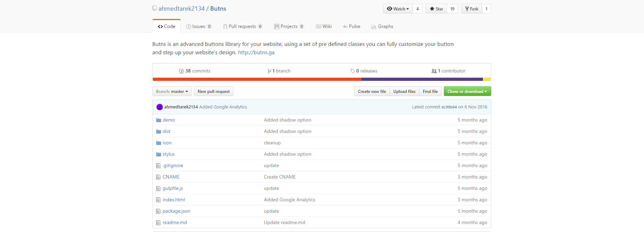Click the index.html file icon
Viewport: 644px width, 232px height.
158,200
